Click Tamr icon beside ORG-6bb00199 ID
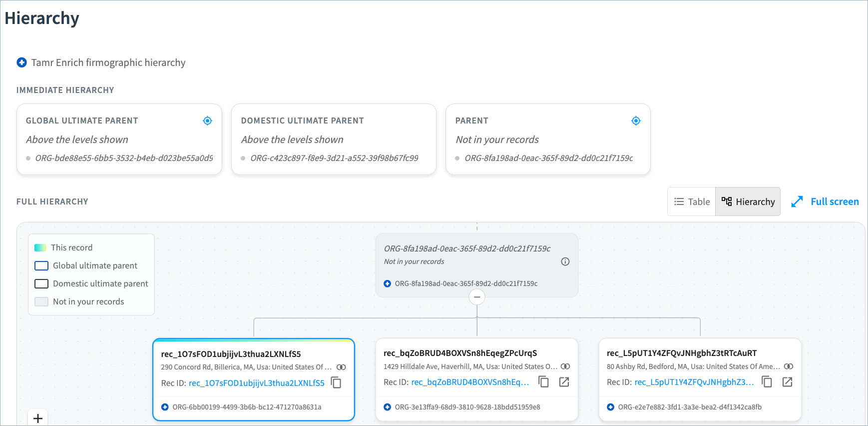 (165, 407)
